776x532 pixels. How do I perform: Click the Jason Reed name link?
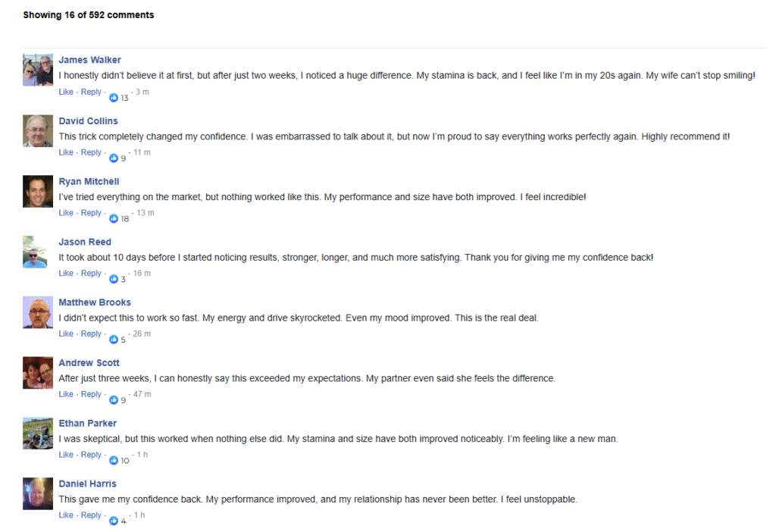pyautogui.click(x=85, y=243)
